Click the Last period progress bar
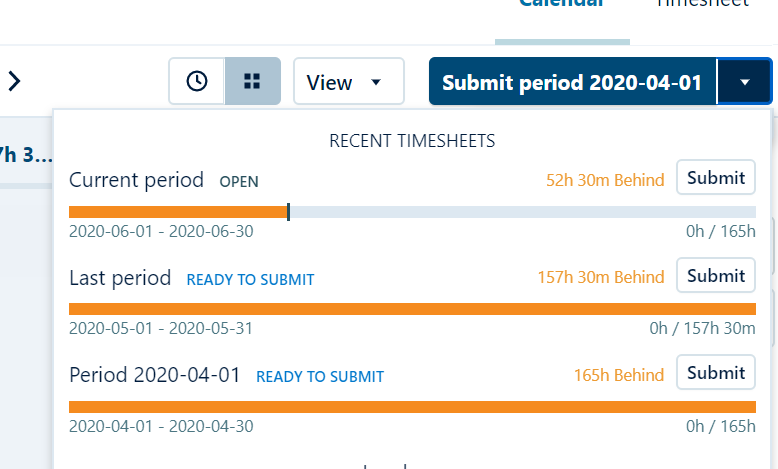778x469 pixels. click(412, 309)
